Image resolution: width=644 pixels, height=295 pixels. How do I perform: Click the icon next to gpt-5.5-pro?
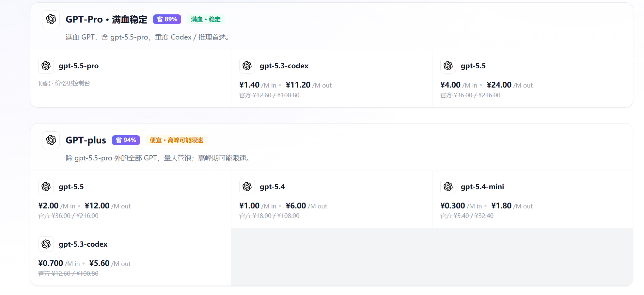46,66
